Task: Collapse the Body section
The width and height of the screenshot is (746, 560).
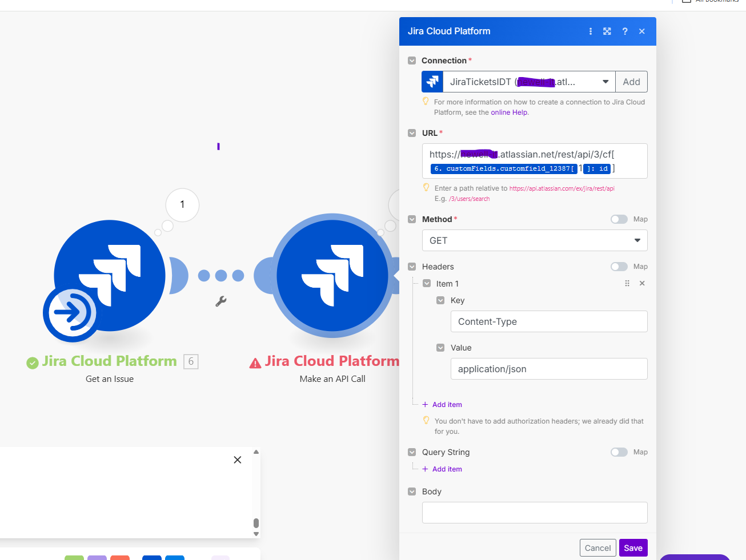Action: (412, 491)
